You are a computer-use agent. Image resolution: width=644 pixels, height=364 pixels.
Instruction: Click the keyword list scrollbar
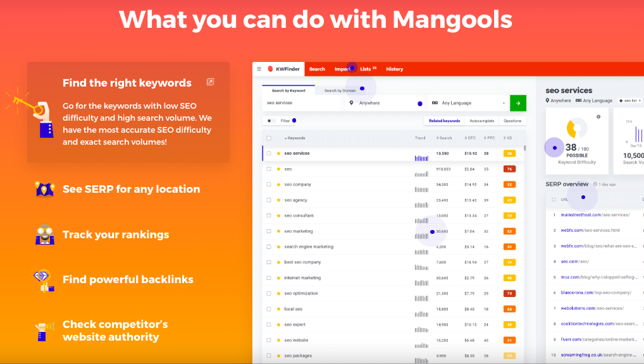pos(525,148)
